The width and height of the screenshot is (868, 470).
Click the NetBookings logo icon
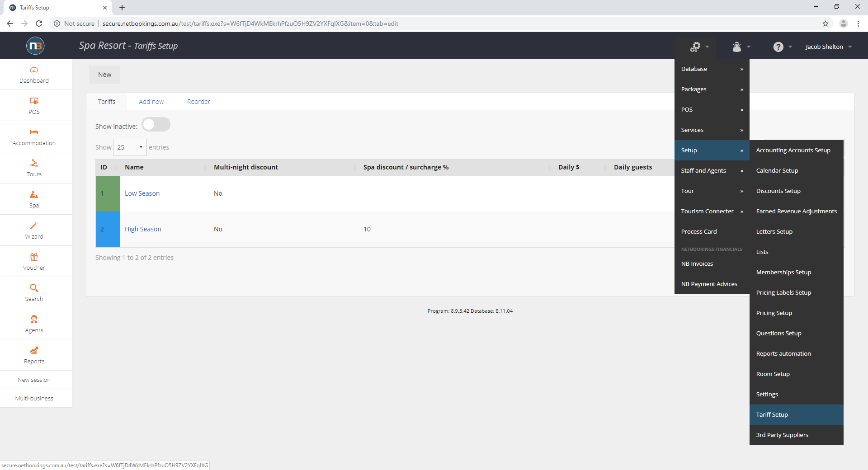35,46
